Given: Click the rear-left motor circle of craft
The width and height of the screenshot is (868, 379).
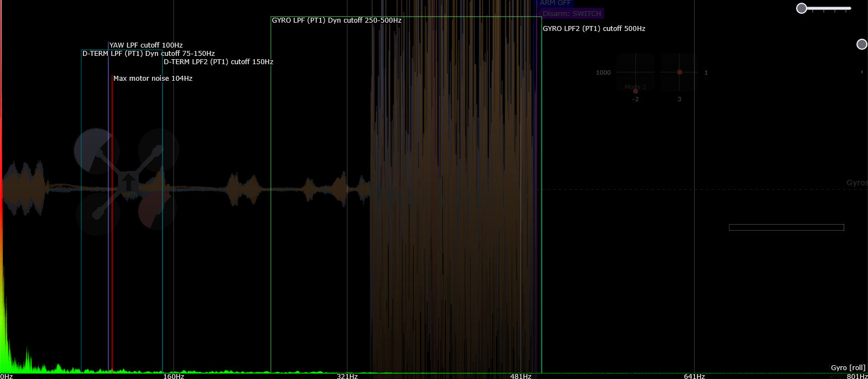Looking at the screenshot, I should pos(98,214).
